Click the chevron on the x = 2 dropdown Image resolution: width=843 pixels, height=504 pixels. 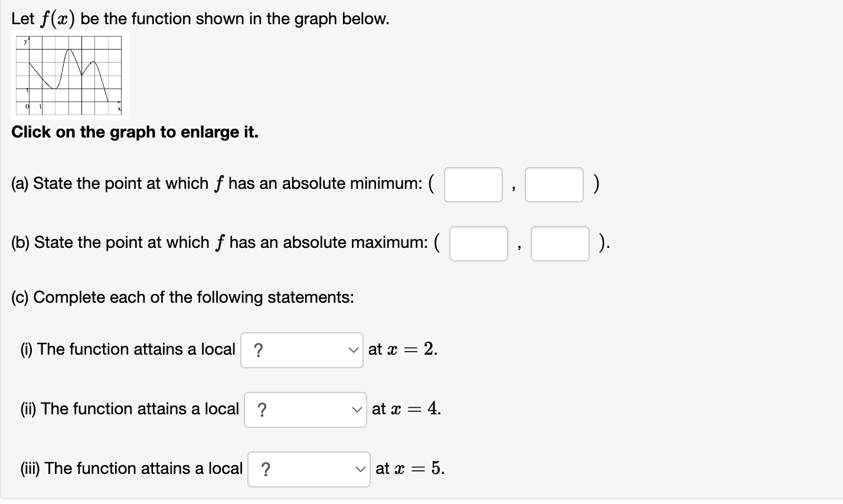pyautogui.click(x=354, y=349)
